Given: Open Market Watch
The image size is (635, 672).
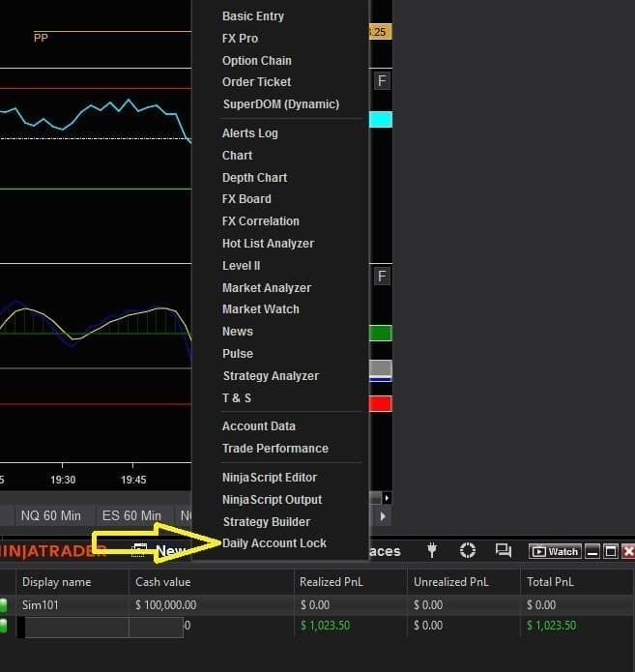Looking at the screenshot, I should (x=261, y=309).
